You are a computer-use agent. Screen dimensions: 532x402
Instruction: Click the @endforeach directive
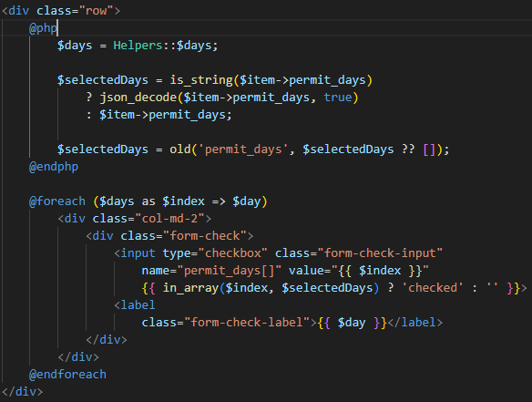click(x=67, y=375)
